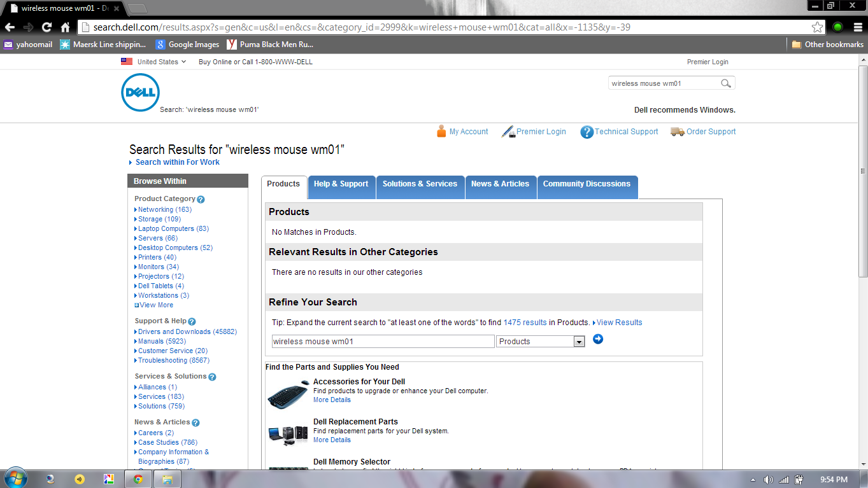
Task: Go to the browser home page
Action: coord(65,27)
